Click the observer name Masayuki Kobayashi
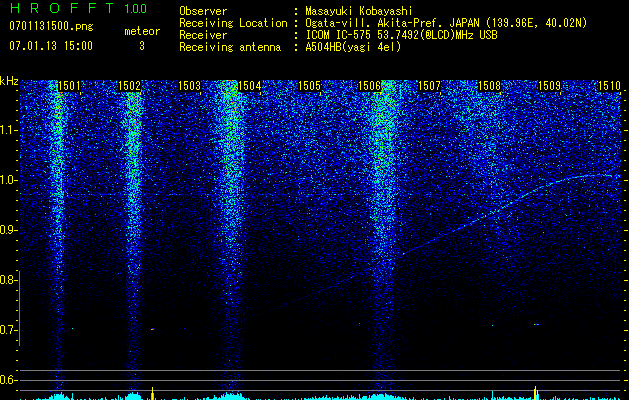 tap(359, 11)
